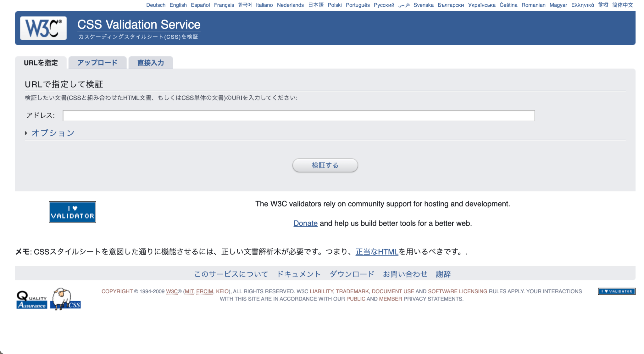Switch language to Polski

click(335, 5)
